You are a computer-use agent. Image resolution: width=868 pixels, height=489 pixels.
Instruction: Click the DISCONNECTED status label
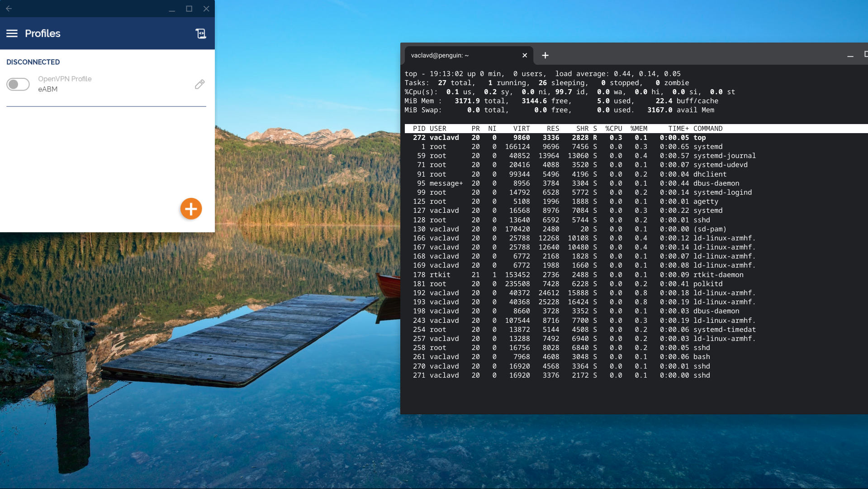coord(33,62)
